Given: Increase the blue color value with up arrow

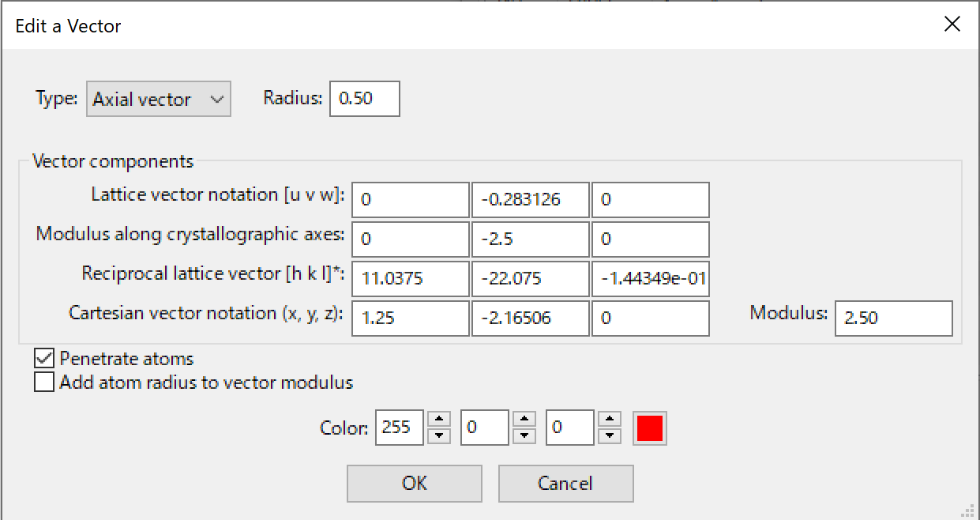Looking at the screenshot, I should coord(608,420).
